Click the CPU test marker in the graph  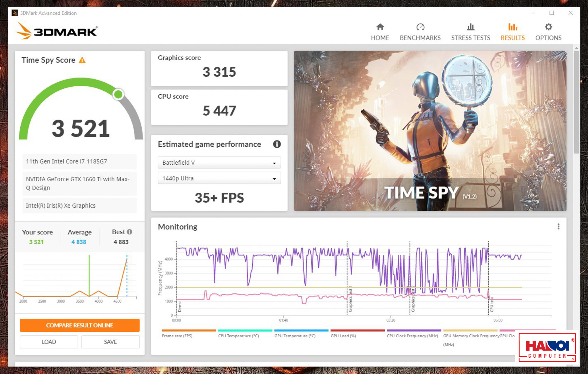pos(492,304)
